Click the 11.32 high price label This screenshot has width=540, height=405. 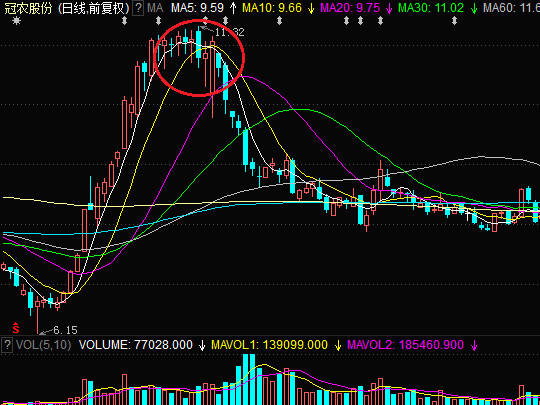pyautogui.click(x=230, y=32)
